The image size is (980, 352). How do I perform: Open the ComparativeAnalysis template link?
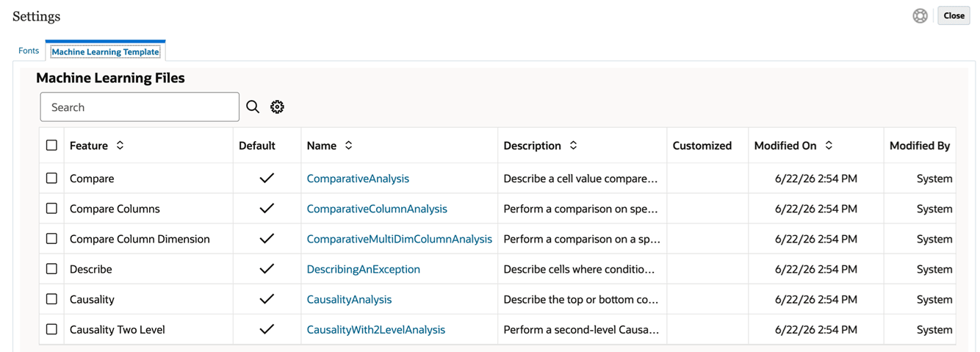358,179
